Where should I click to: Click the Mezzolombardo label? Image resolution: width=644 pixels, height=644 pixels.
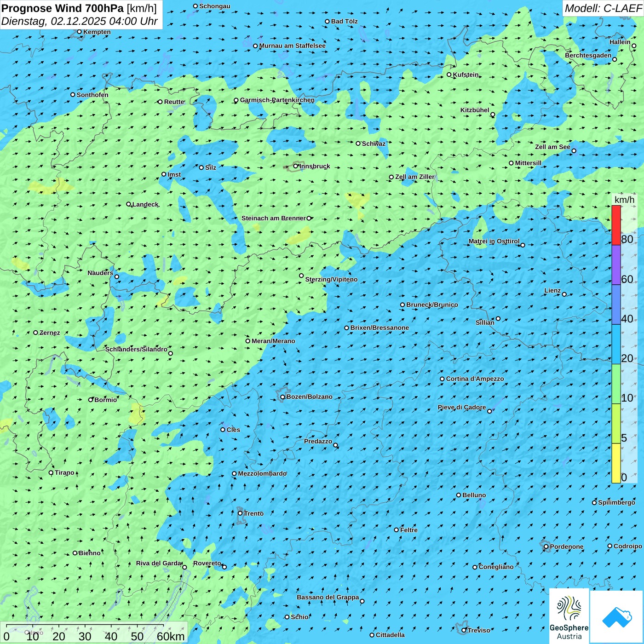tap(262, 473)
